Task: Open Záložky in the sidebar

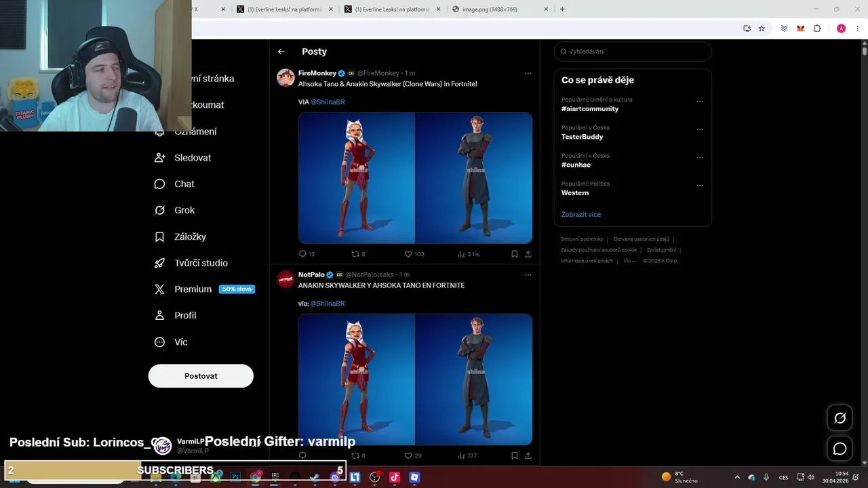Action: [x=180, y=237]
